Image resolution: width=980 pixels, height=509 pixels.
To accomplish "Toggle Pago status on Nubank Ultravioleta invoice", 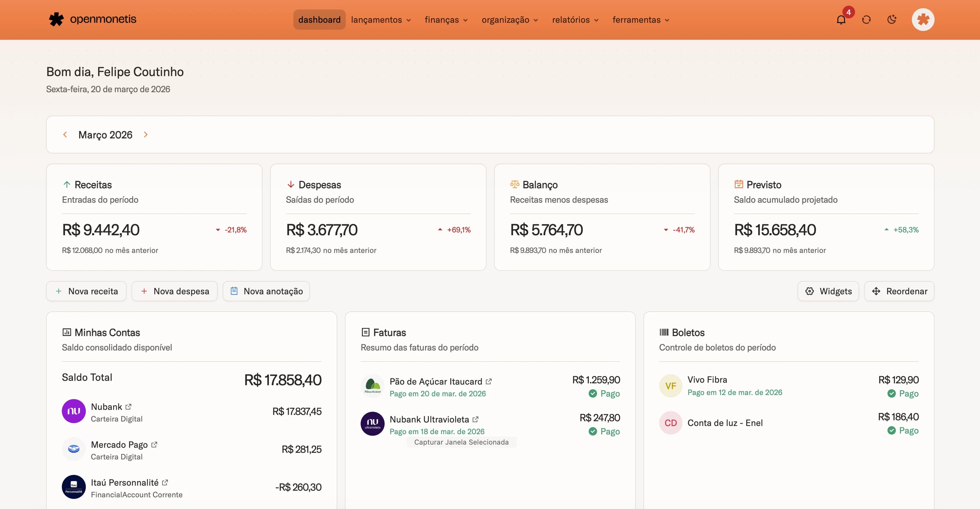I will coord(604,431).
